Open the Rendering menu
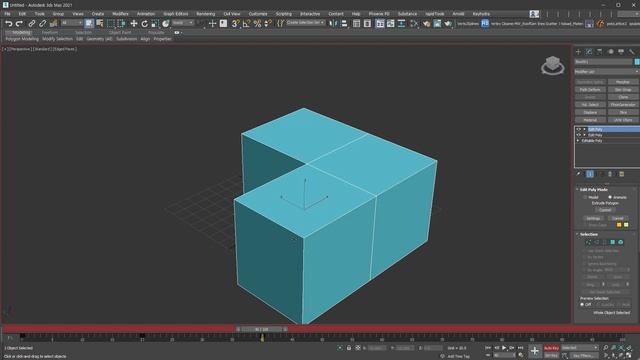640x360 pixels. pyautogui.click(x=205, y=14)
